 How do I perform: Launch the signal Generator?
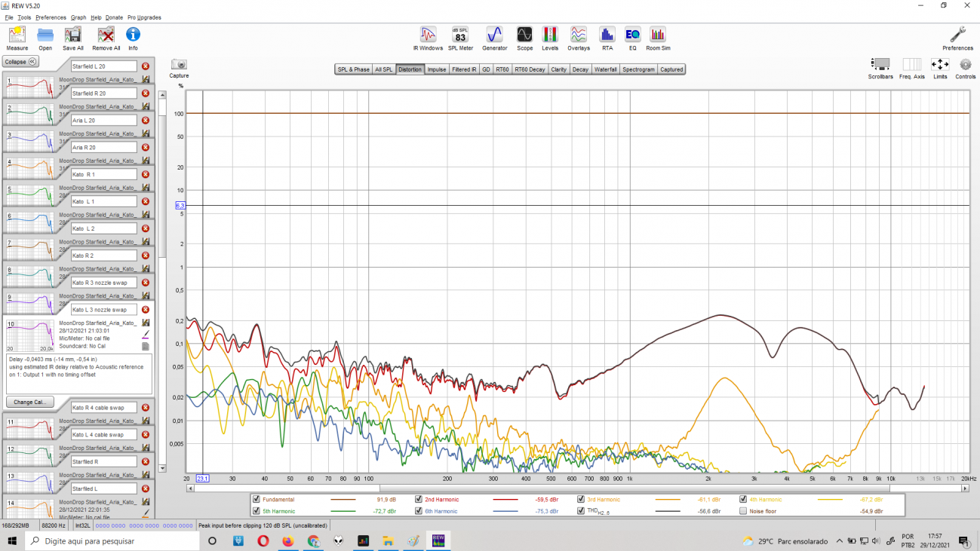tap(494, 38)
